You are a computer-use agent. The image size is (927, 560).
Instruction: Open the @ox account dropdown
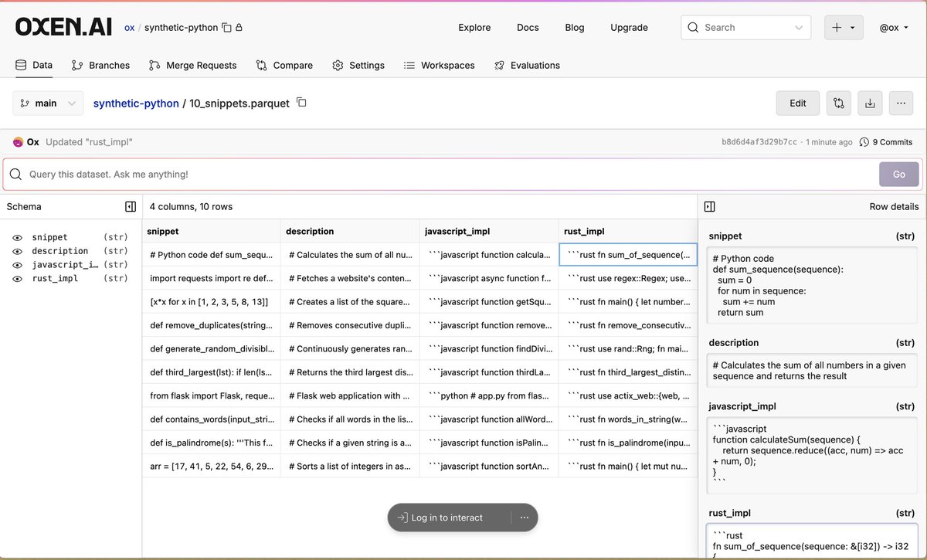[892, 27]
